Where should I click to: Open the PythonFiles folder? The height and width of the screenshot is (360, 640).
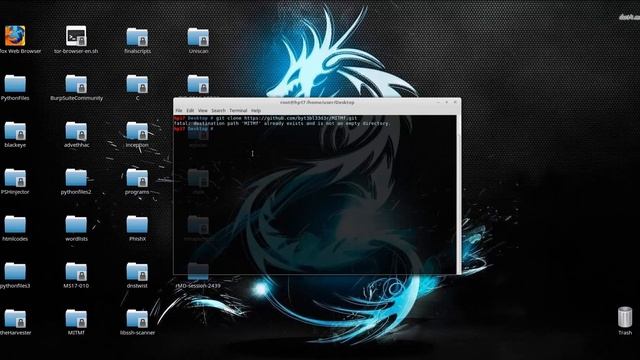pos(15,84)
